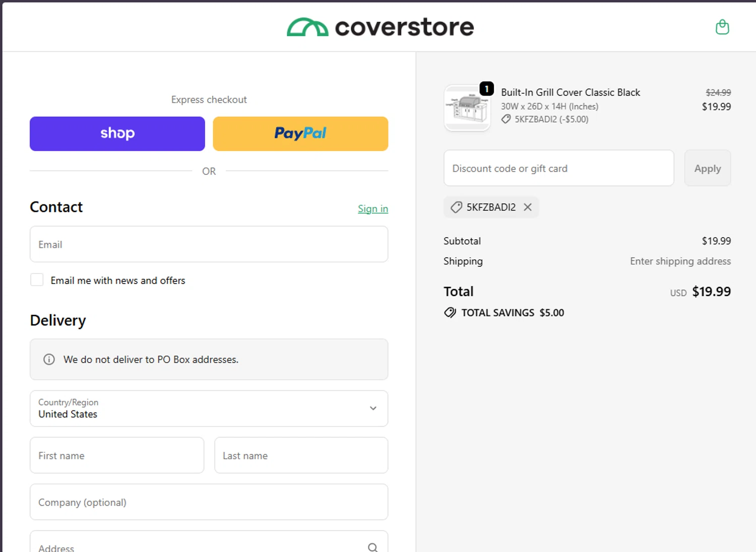Open the grill cover product thumbnail
The width and height of the screenshot is (756, 552).
click(x=467, y=108)
